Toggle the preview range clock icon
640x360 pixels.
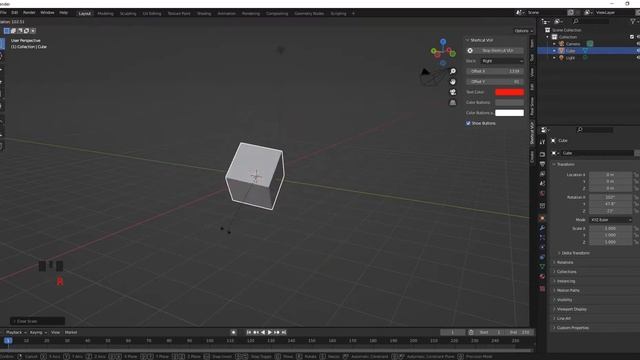click(x=471, y=332)
